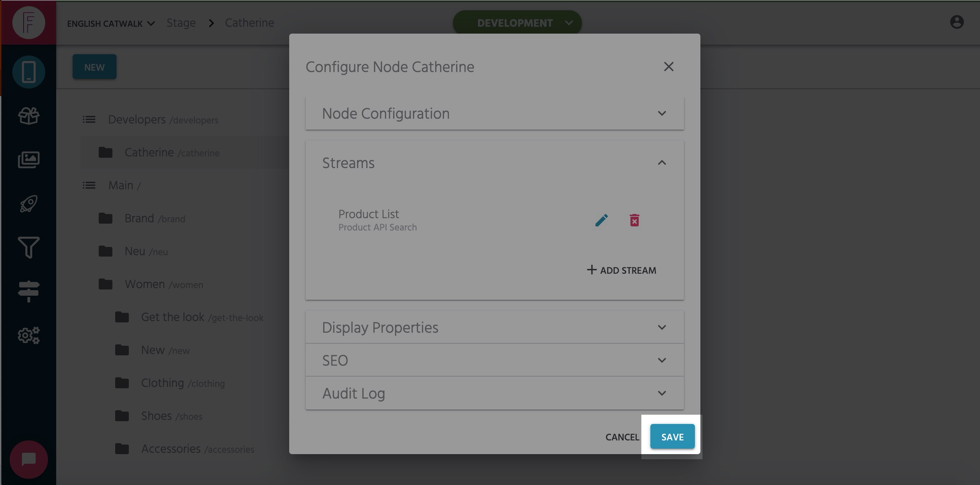
Task: Open the DEVELOPMENT environment dropdown
Action: point(517,23)
